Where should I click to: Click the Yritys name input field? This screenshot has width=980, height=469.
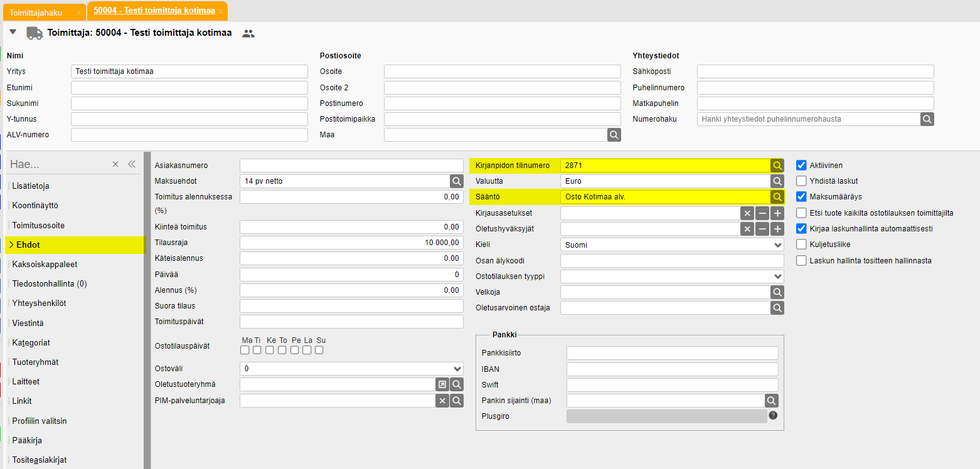click(x=189, y=71)
